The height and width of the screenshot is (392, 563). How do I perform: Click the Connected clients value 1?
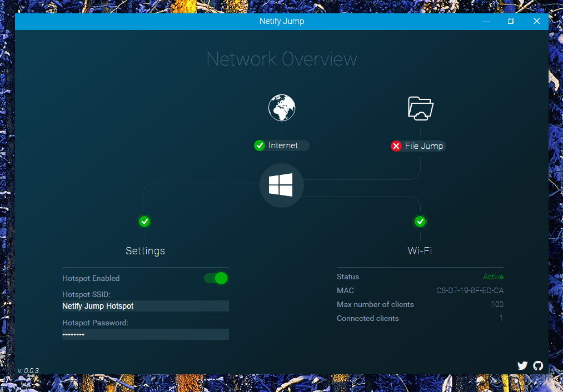tap(501, 319)
